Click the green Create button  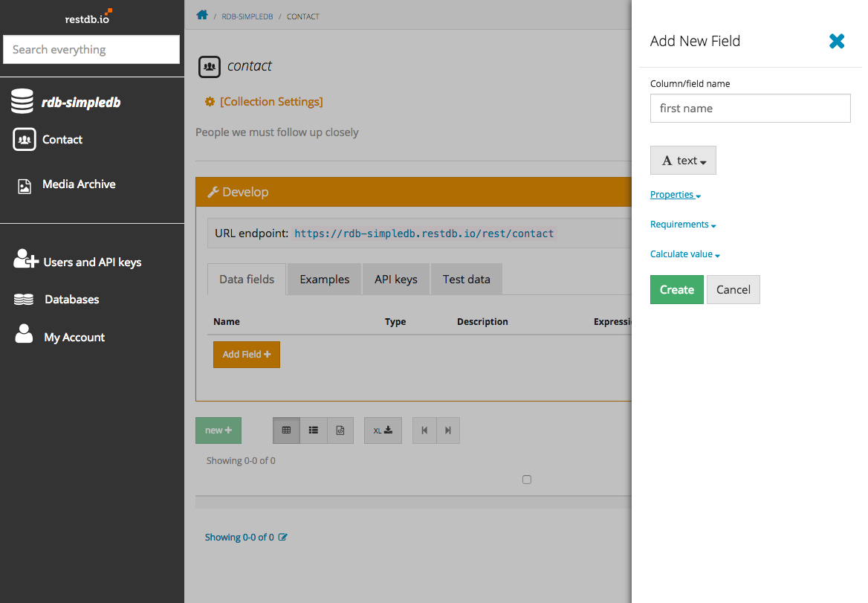[x=677, y=289]
